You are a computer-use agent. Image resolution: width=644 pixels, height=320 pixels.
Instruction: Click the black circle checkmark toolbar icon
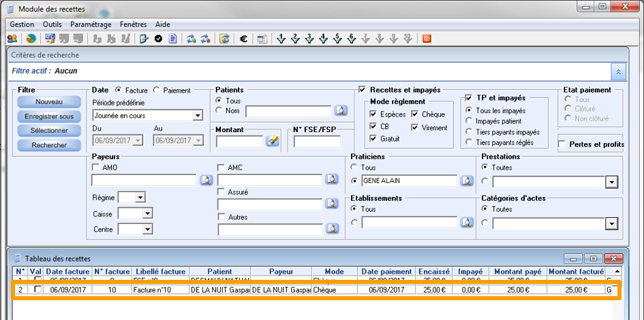(158, 39)
